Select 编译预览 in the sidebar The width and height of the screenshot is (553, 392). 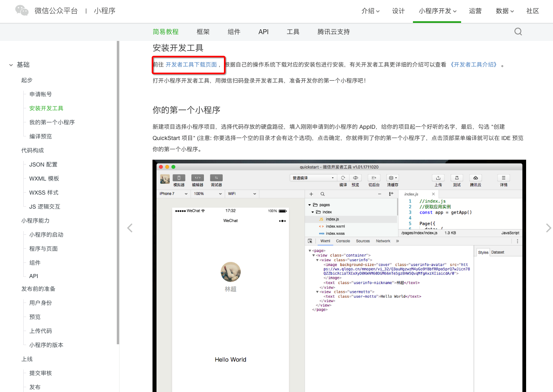tap(41, 136)
